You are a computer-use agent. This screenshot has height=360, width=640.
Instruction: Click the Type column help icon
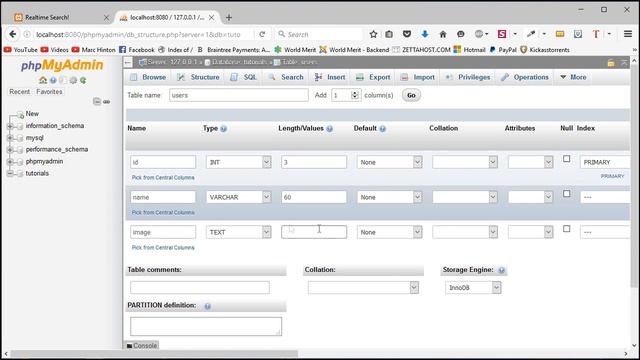tap(224, 129)
